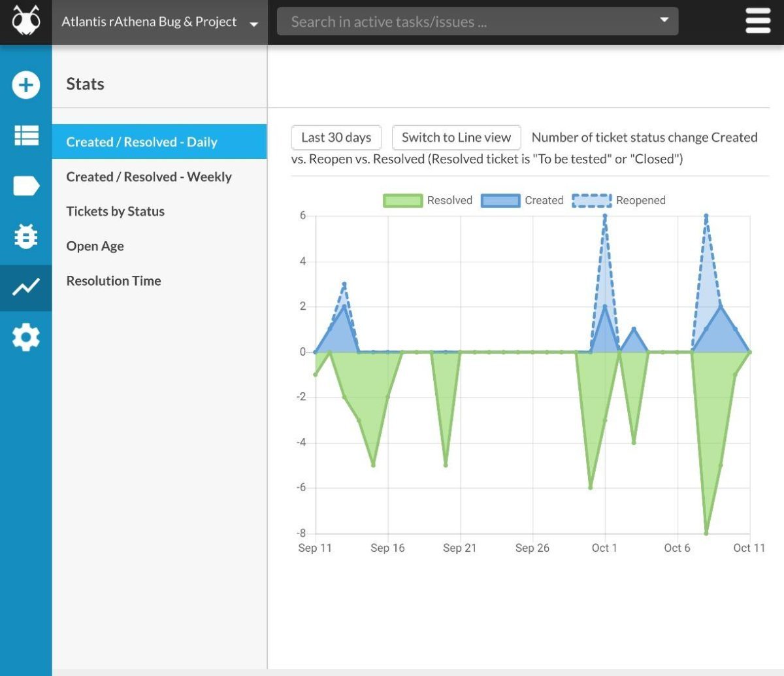Open the label tag icon in sidebar
Screen dimensions: 784x676
(x=26, y=186)
